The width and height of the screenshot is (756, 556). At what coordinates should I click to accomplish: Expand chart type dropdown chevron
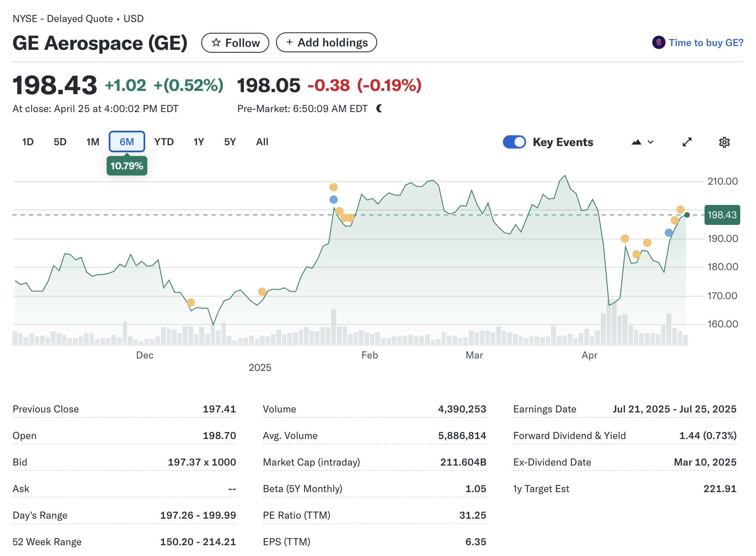coord(651,142)
